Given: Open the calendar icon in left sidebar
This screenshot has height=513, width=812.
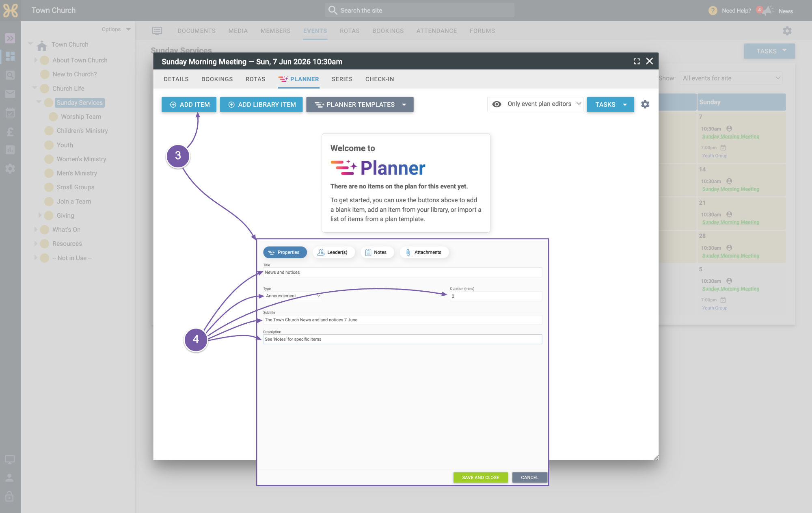Looking at the screenshot, I should click(x=10, y=113).
